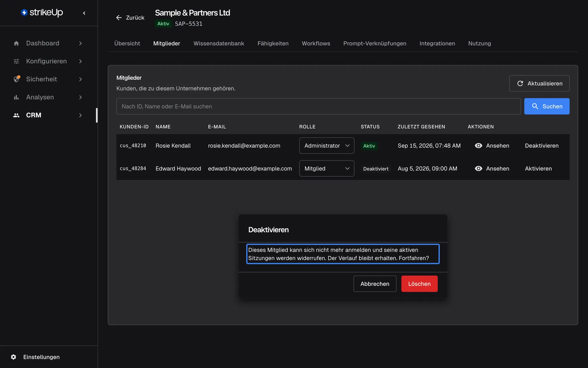Click the back arrow next to Zurück

coord(119,18)
